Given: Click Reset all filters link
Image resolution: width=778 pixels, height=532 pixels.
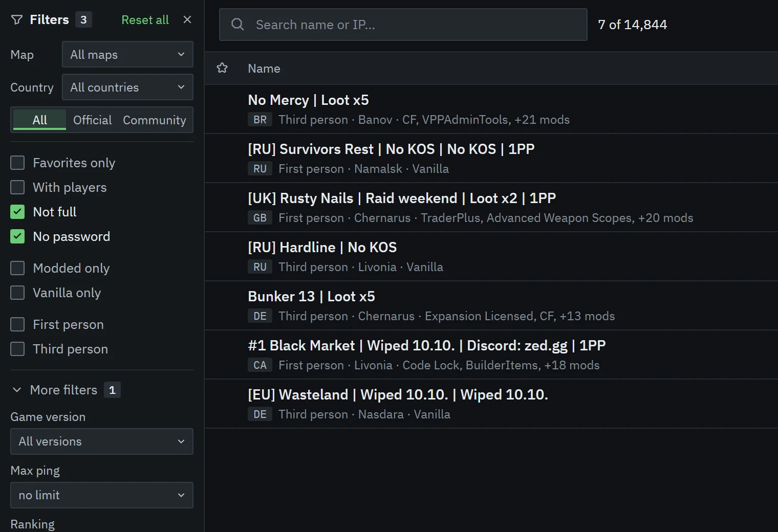Looking at the screenshot, I should click(x=145, y=20).
